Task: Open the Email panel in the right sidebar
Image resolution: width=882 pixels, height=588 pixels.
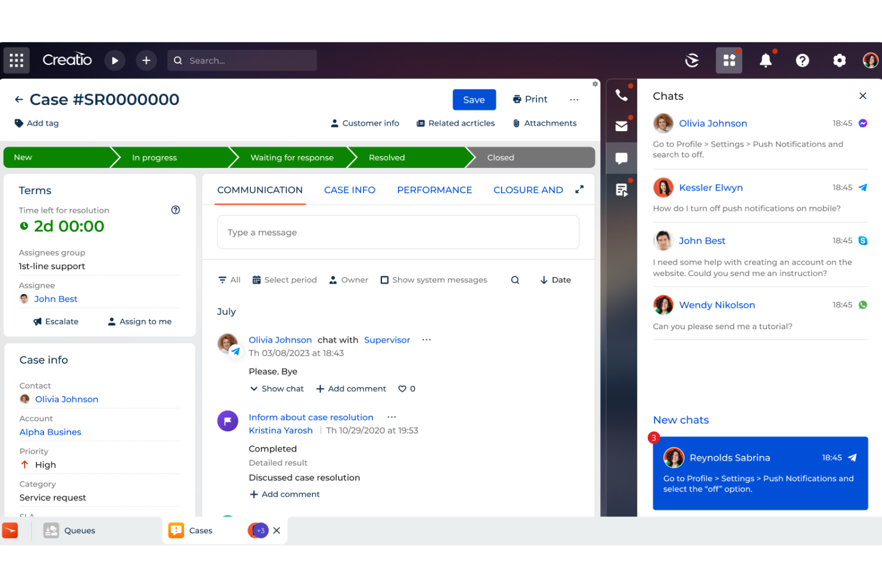Action: 622,126
